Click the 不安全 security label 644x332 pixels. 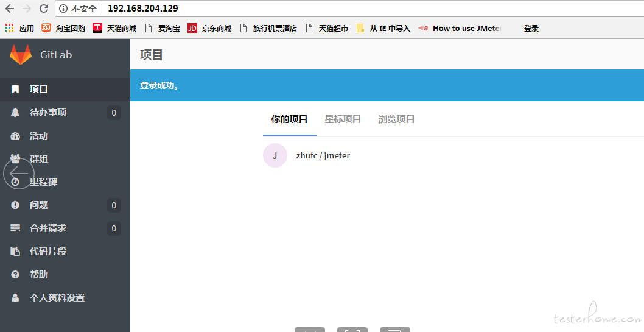[84, 9]
